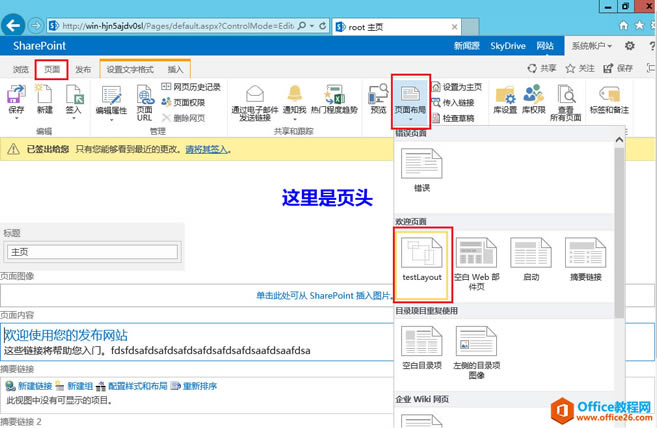657x428 pixels.
Task: Expand the Save (保存) button dropdown arrow
Action: pyautogui.click(x=16, y=119)
